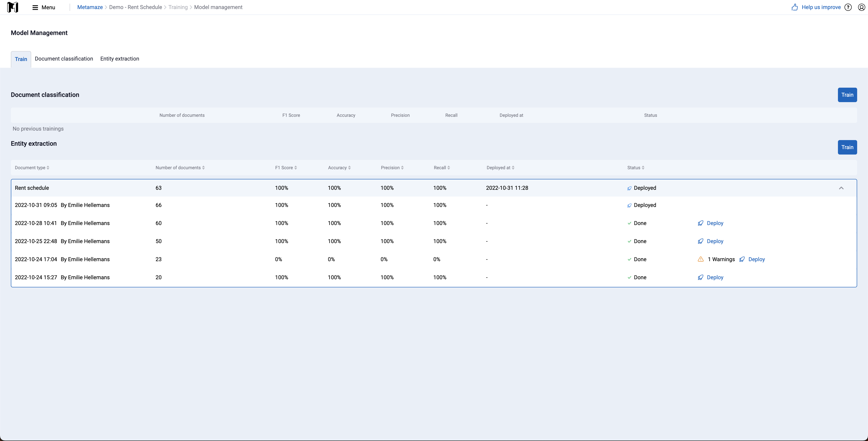868x441 pixels.
Task: Sort by Document type column
Action: (x=32, y=167)
